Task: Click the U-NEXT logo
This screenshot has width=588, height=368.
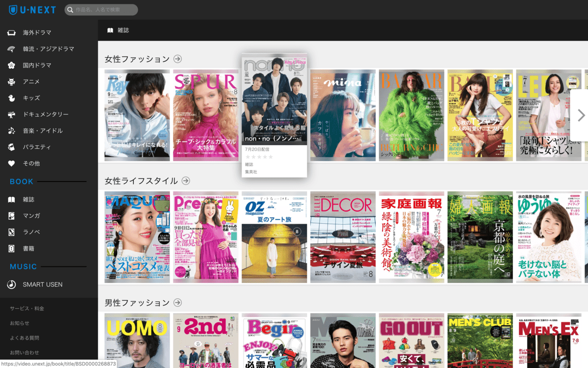Action: (32, 10)
